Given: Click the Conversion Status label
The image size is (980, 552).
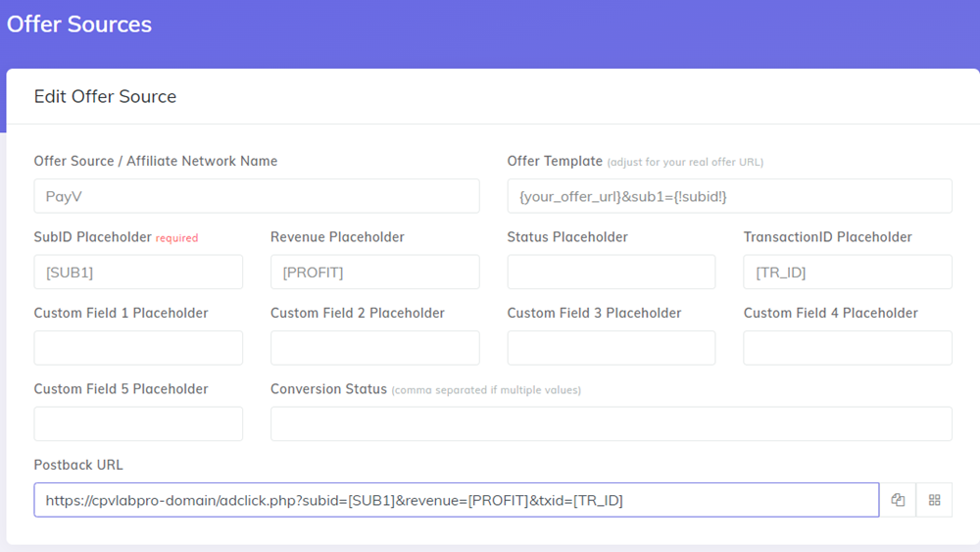Looking at the screenshot, I should 328,389.
